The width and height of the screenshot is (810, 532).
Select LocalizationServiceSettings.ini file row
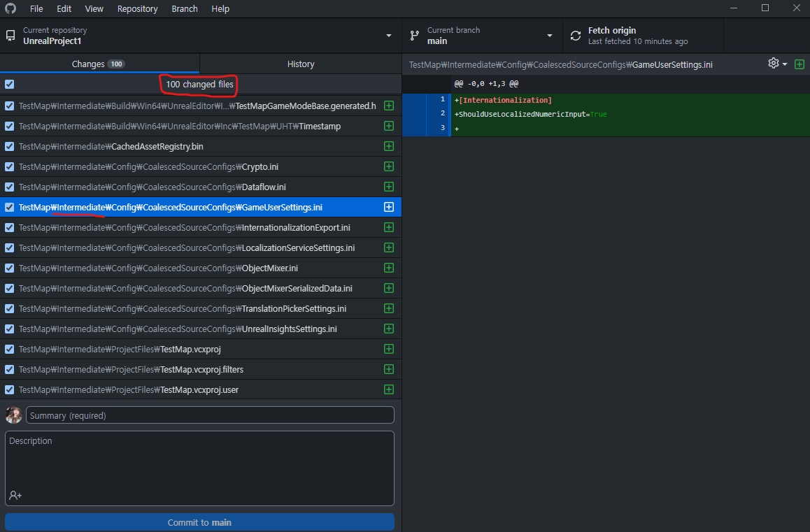pyautogui.click(x=201, y=247)
